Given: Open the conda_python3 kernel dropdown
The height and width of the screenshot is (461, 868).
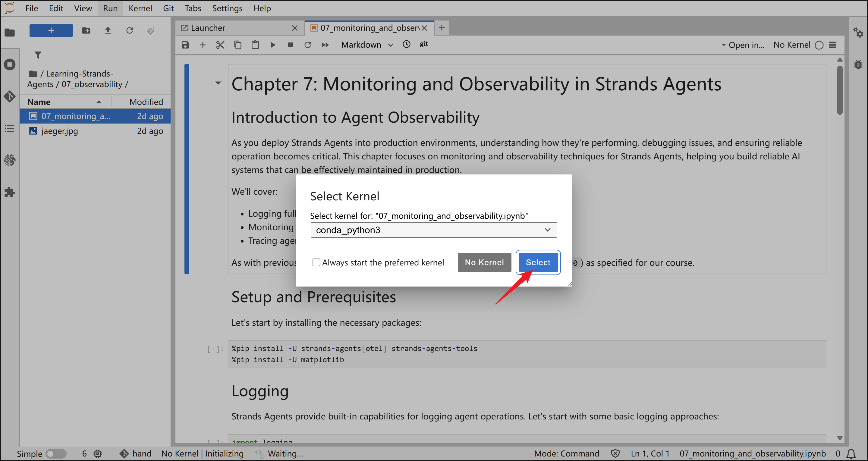Looking at the screenshot, I should pyautogui.click(x=433, y=230).
